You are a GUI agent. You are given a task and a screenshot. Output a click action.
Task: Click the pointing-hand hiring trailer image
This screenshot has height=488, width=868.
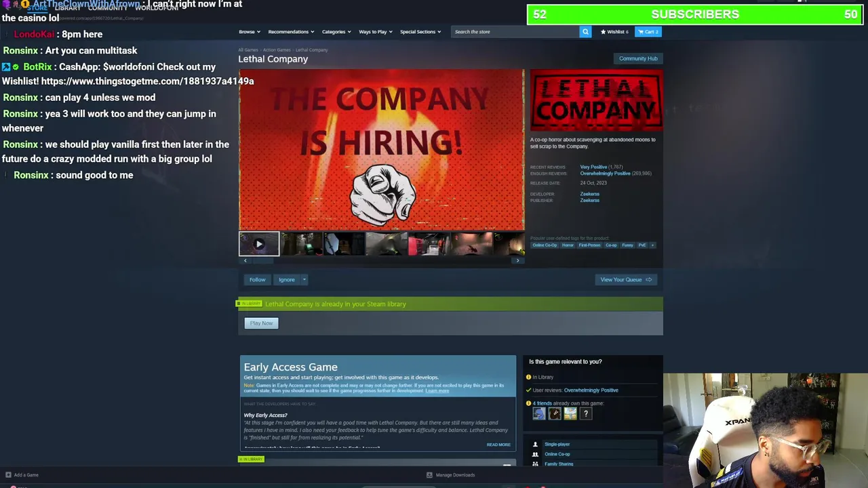[381, 150]
